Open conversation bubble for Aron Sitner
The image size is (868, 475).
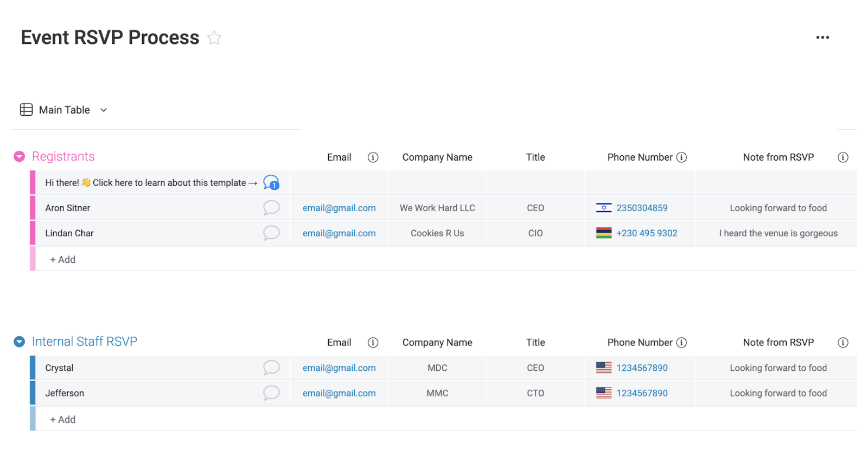tap(271, 208)
